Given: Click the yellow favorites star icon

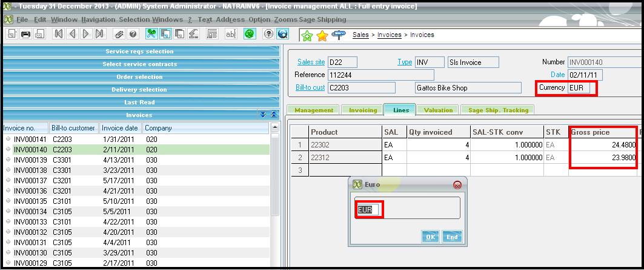Looking at the screenshot, I should 322,36.
